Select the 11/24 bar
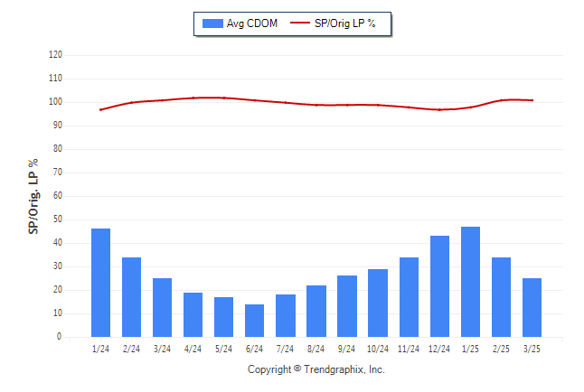The height and width of the screenshot is (392, 584). pos(409,297)
